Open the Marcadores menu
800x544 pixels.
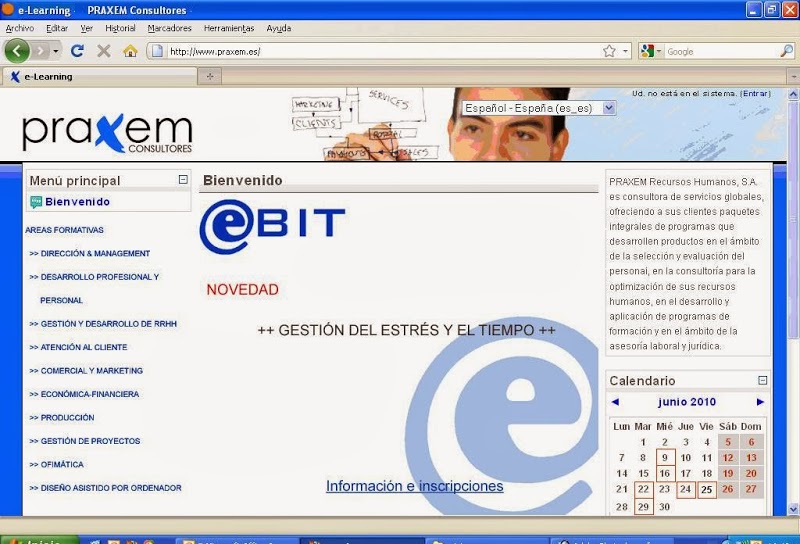[x=169, y=28]
